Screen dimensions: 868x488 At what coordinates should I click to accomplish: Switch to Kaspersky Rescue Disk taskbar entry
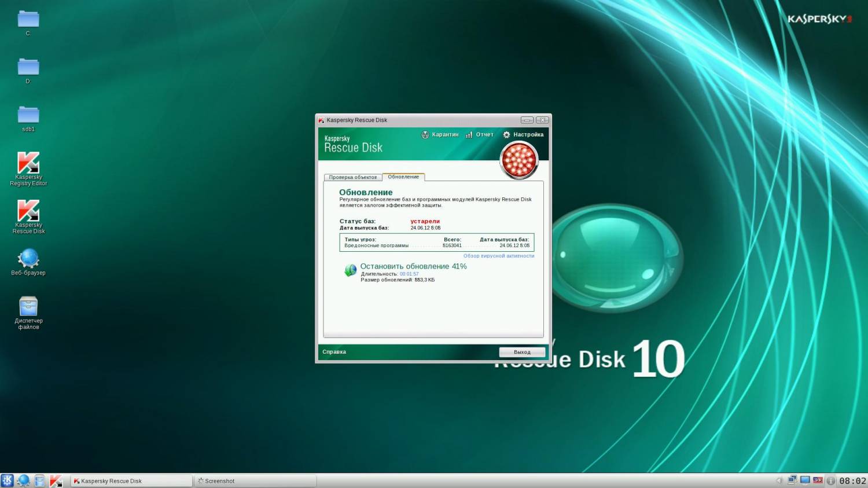(x=131, y=480)
